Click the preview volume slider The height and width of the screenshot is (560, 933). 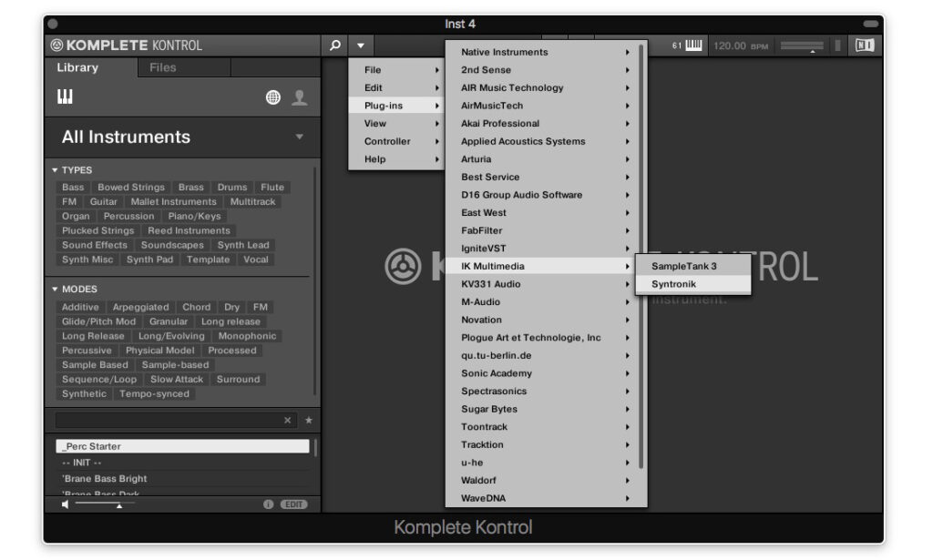pyautogui.click(x=104, y=504)
